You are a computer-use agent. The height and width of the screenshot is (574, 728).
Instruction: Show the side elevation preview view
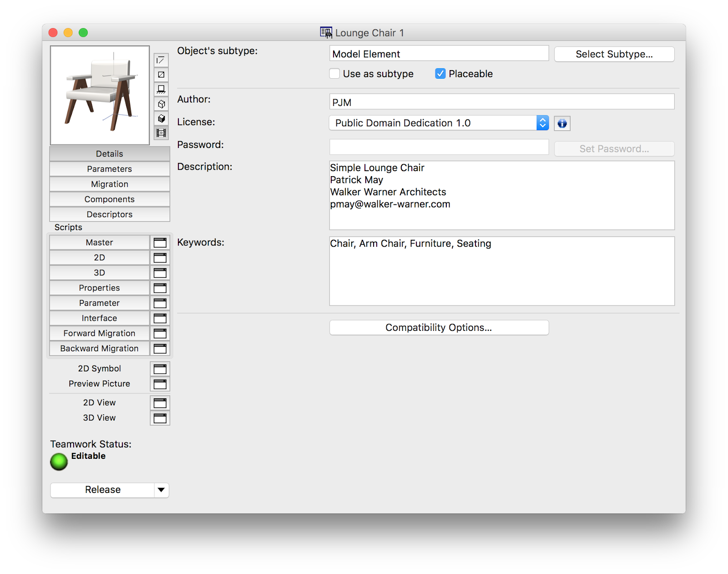pos(161,89)
